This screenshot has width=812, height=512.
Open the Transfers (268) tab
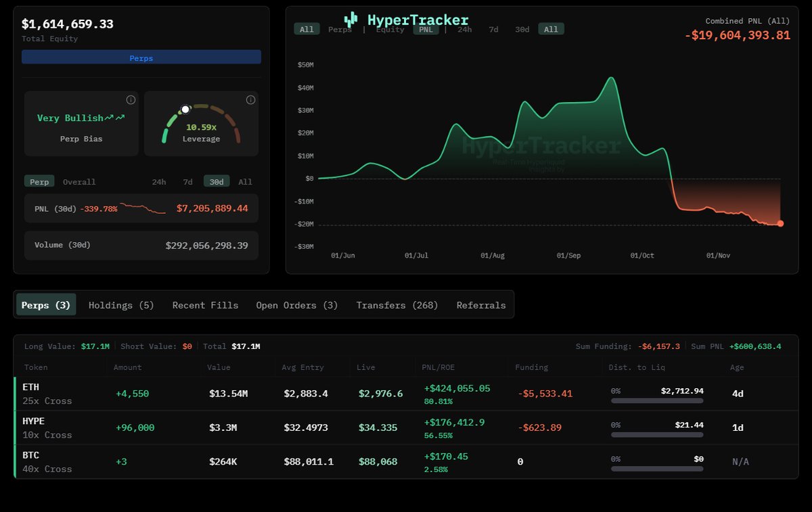click(x=397, y=305)
